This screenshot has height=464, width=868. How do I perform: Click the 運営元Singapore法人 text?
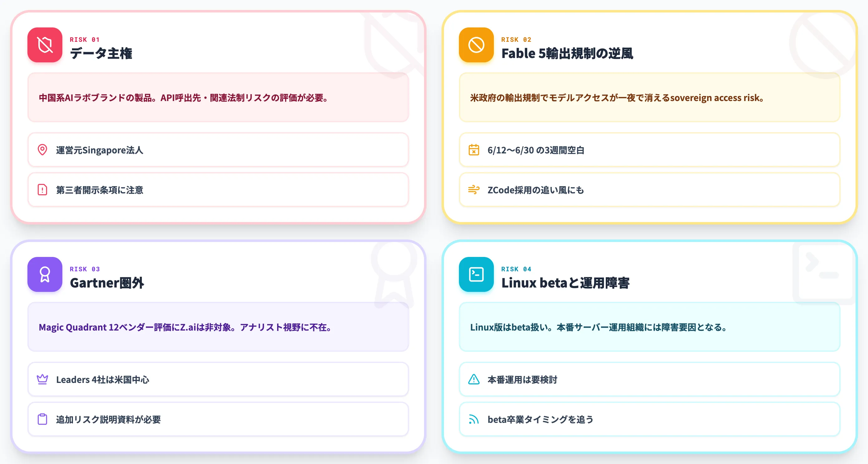pyautogui.click(x=100, y=150)
